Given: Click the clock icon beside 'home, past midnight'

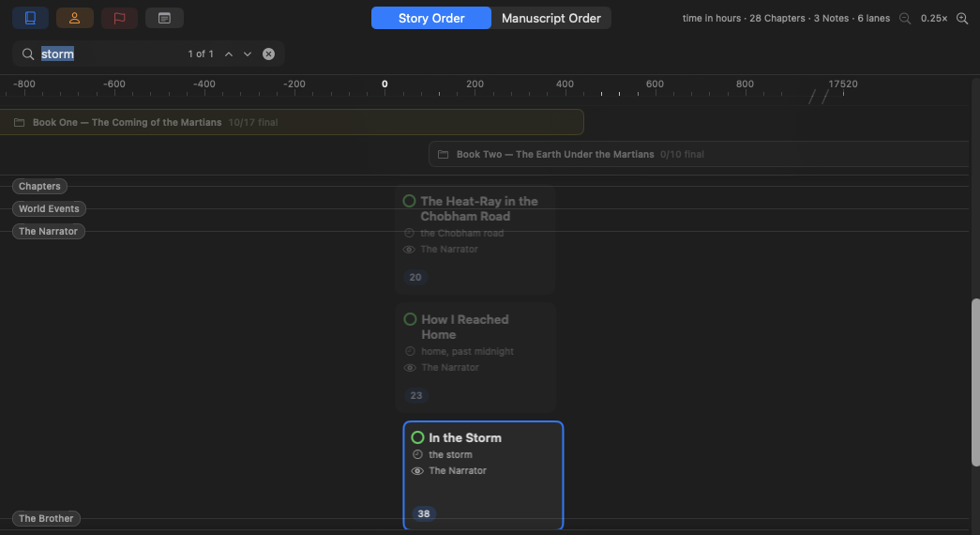Looking at the screenshot, I should pyautogui.click(x=410, y=351).
